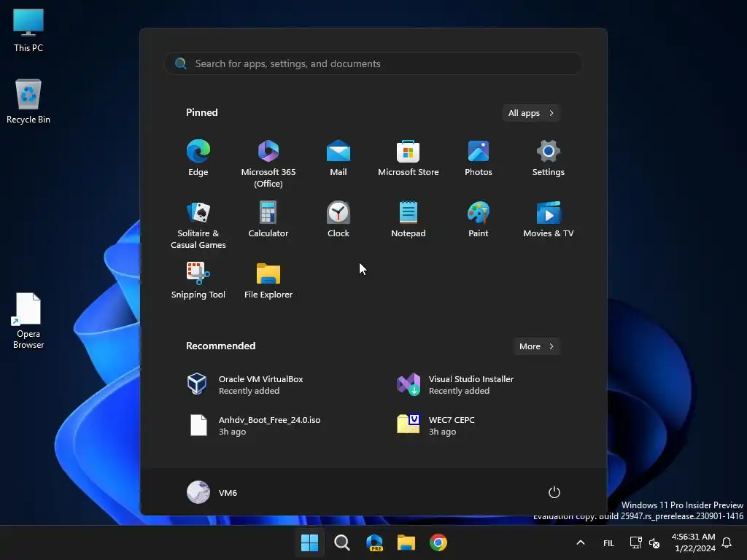Image resolution: width=747 pixels, height=560 pixels.
Task: Launch Notepad
Action: (x=409, y=220)
